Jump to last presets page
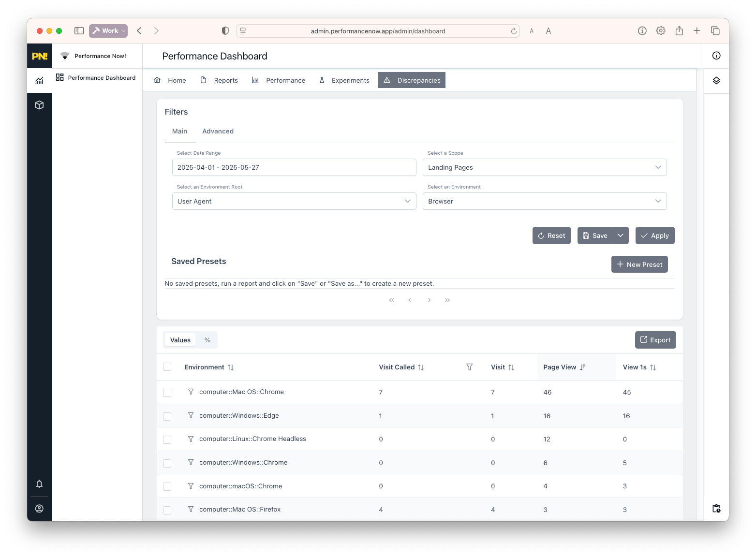 [447, 300]
